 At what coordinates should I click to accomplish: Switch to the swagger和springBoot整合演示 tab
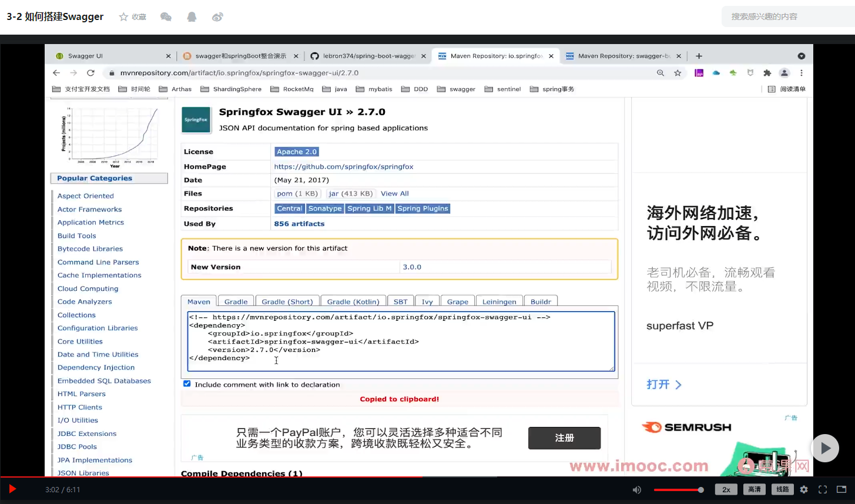[240, 56]
